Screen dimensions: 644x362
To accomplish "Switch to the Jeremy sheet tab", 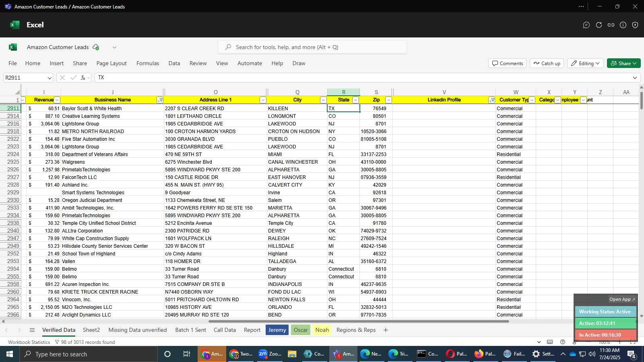I will 277,330.
